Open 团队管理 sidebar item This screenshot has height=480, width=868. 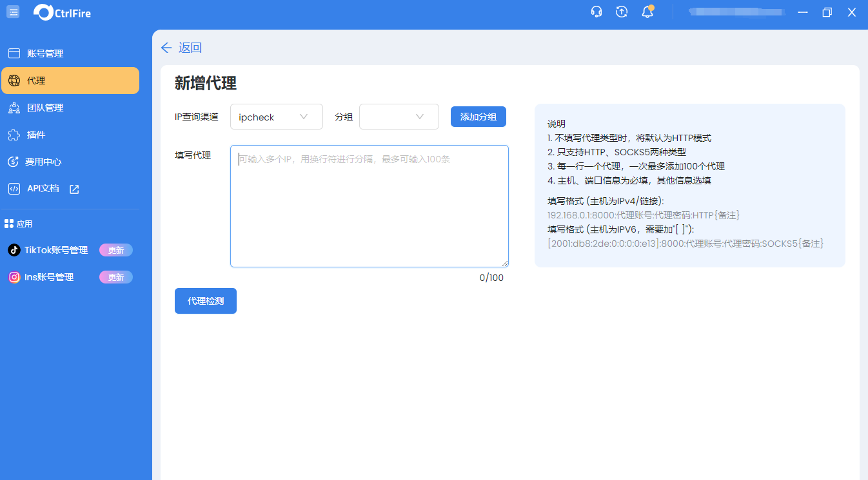coord(70,108)
